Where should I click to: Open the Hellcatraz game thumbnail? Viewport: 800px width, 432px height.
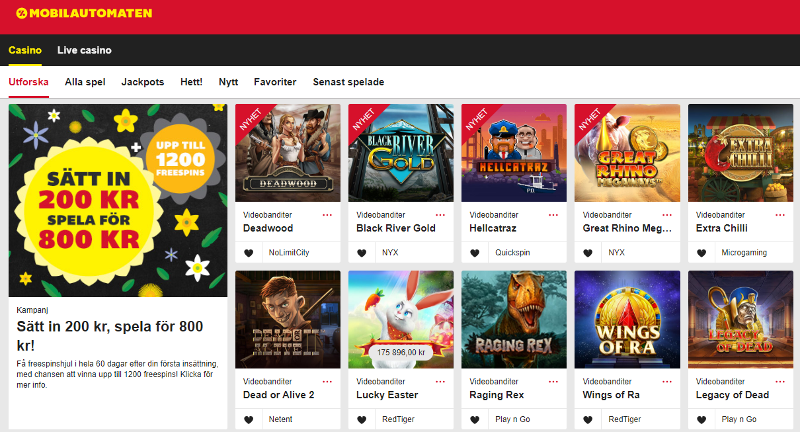click(514, 153)
